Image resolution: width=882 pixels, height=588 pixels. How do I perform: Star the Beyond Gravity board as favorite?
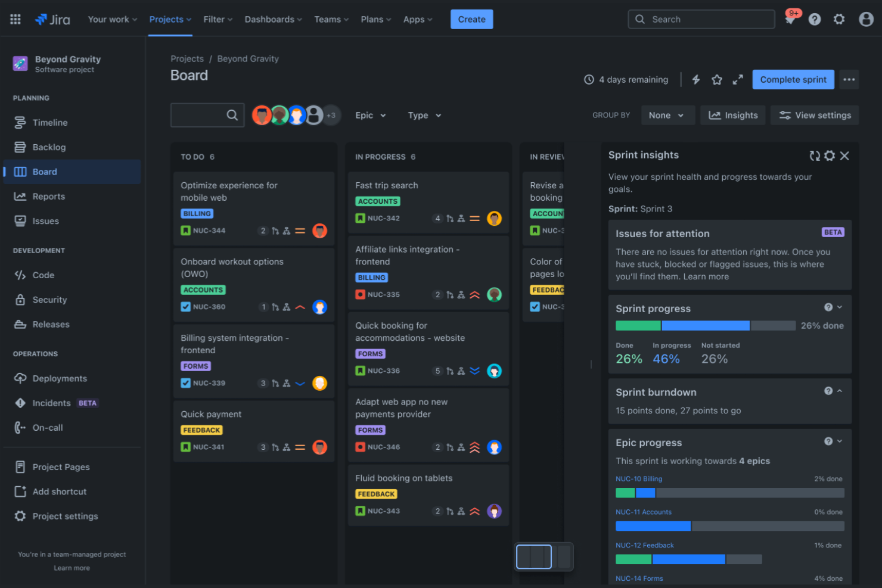pos(716,79)
